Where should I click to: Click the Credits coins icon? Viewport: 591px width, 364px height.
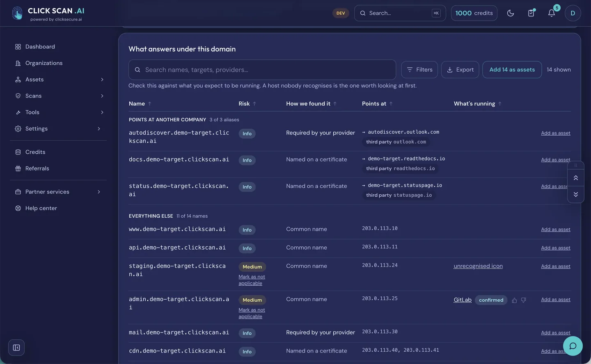tap(18, 152)
